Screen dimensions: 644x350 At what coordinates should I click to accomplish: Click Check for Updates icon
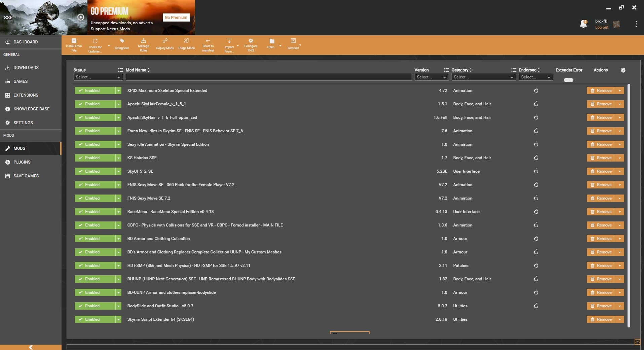(95, 41)
